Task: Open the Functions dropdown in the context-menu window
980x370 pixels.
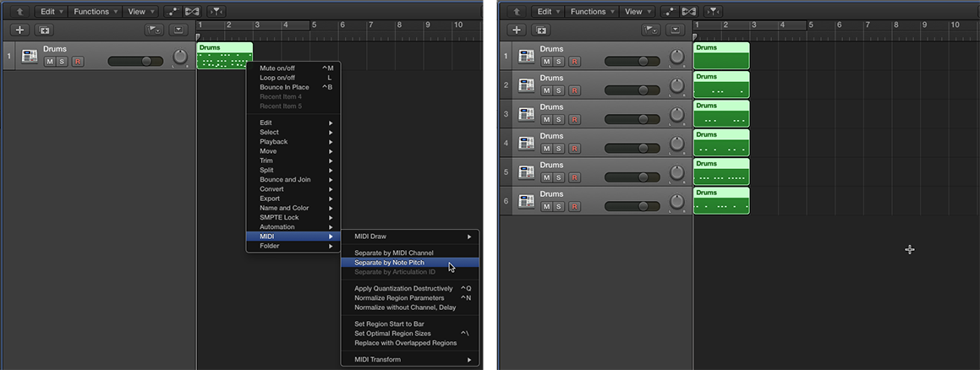Action: tap(94, 12)
